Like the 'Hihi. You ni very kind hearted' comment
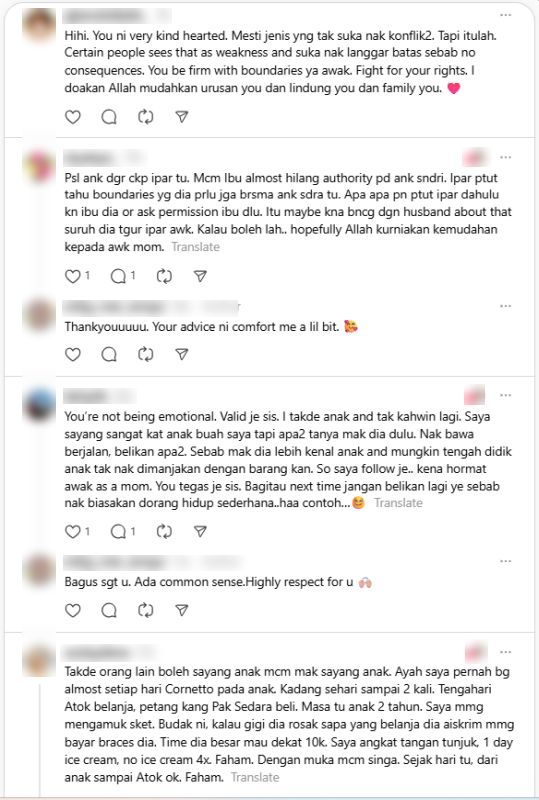The image size is (539, 800). (x=72, y=117)
